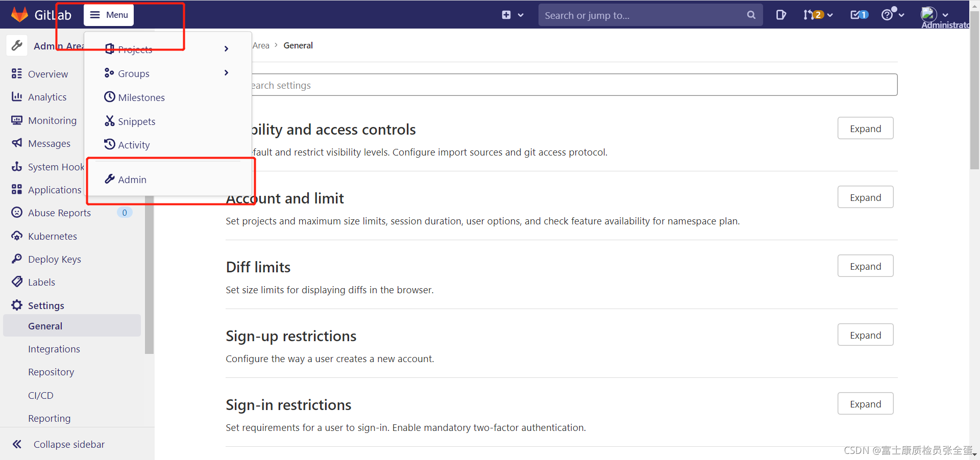Choose Milestones in the Menu dropdown
Image resolution: width=980 pixels, height=460 pixels.
tap(141, 97)
